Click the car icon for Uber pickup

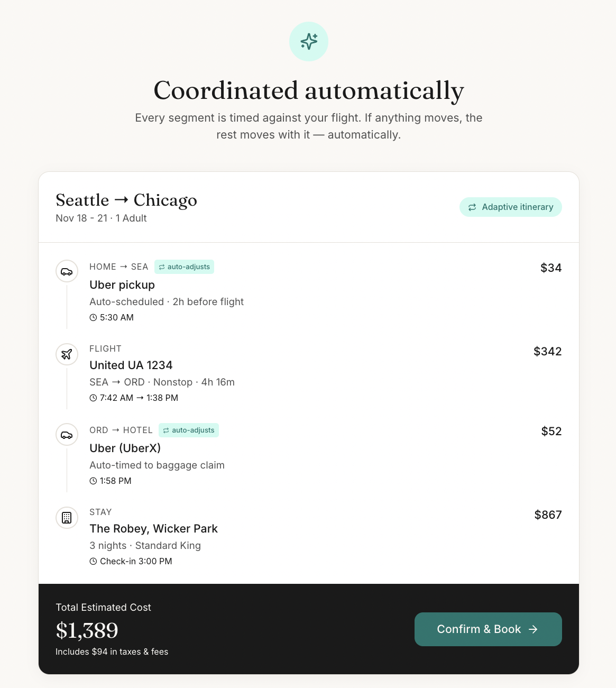[67, 272]
